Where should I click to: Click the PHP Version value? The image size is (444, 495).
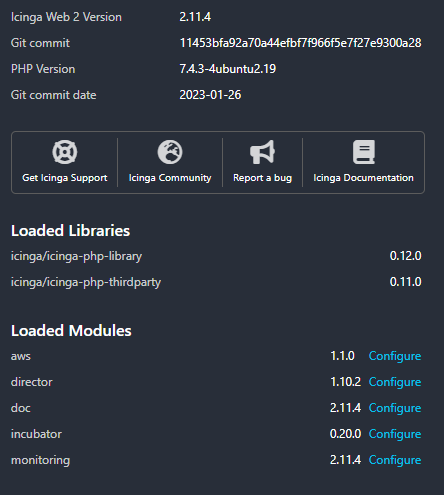[x=228, y=69]
